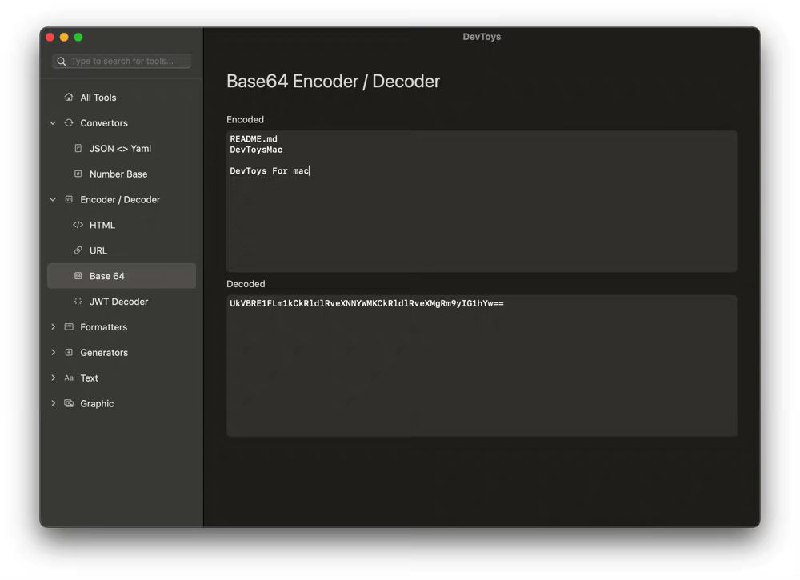Screen dimensions: 800x580
Task: Open the URL encoder tool
Action: (x=98, y=250)
